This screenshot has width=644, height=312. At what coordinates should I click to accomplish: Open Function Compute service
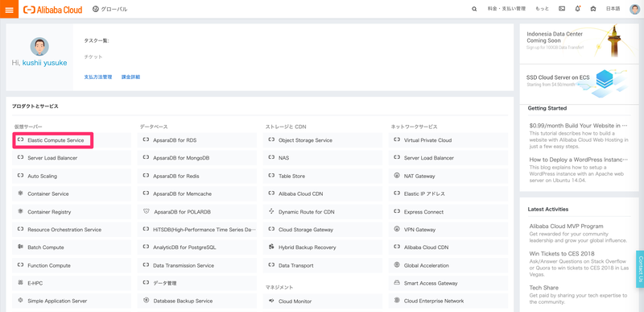point(72,265)
